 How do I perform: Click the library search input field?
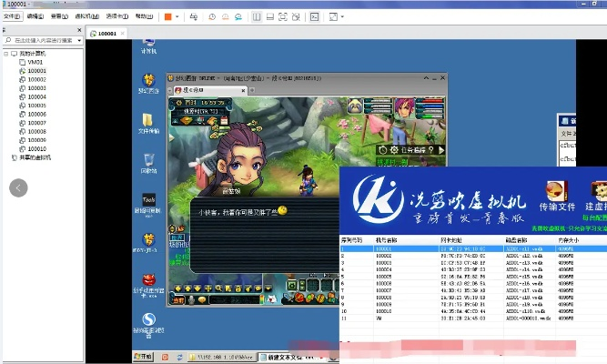point(44,40)
